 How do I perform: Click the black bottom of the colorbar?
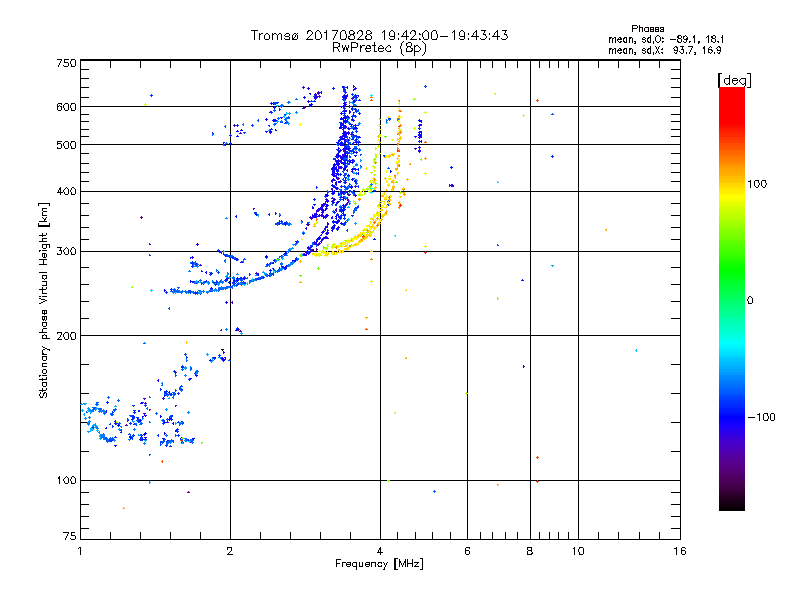(x=732, y=503)
